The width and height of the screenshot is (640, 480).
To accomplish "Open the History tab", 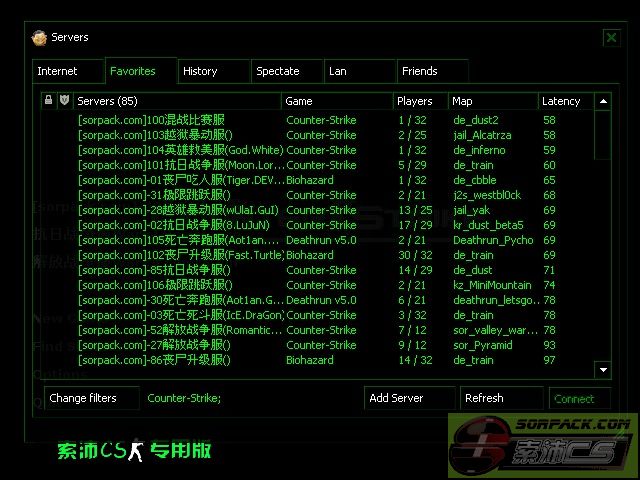I will point(213,71).
